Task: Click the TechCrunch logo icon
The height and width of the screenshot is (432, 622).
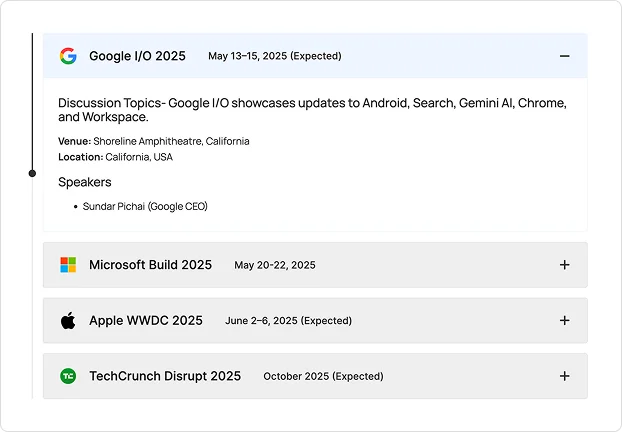Action: click(x=68, y=376)
